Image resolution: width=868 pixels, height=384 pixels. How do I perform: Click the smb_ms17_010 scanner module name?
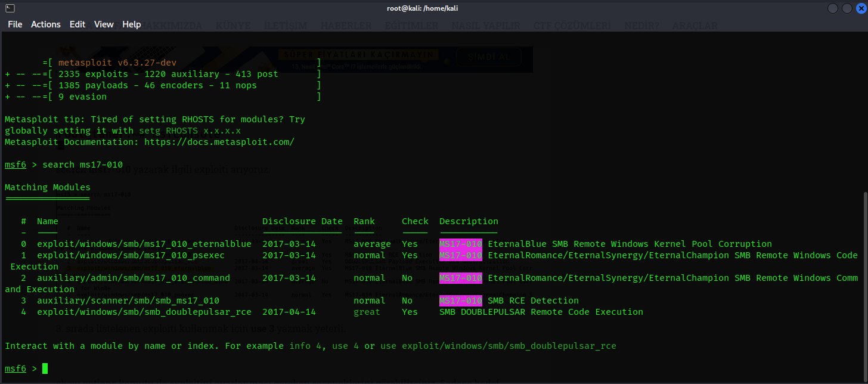tap(128, 301)
